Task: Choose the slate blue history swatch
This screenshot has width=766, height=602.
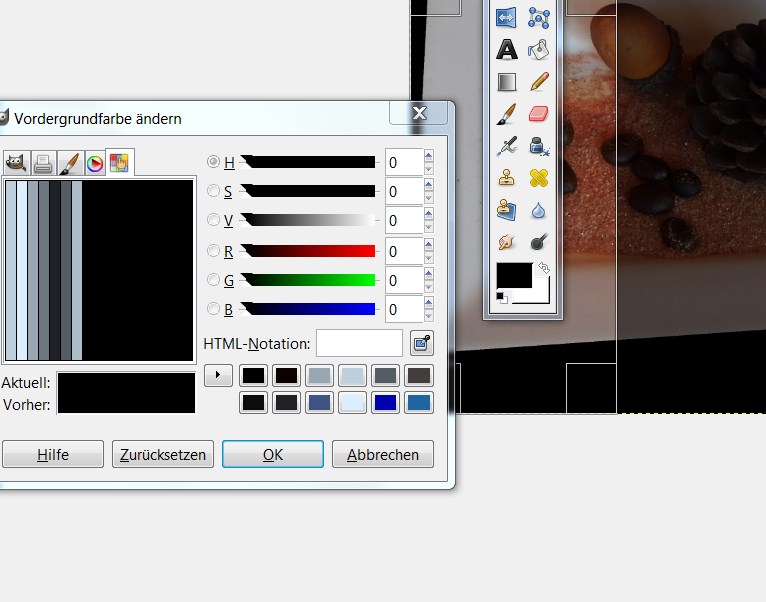Action: (x=319, y=403)
